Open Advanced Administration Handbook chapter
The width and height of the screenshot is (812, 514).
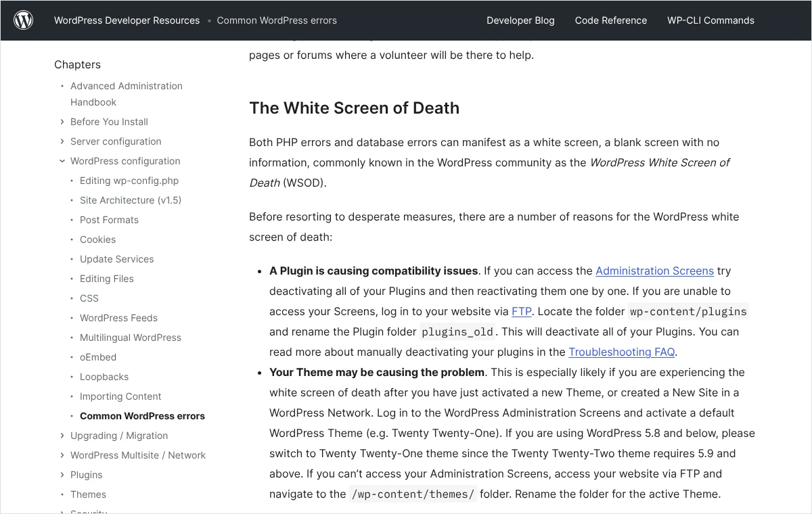[x=127, y=94]
